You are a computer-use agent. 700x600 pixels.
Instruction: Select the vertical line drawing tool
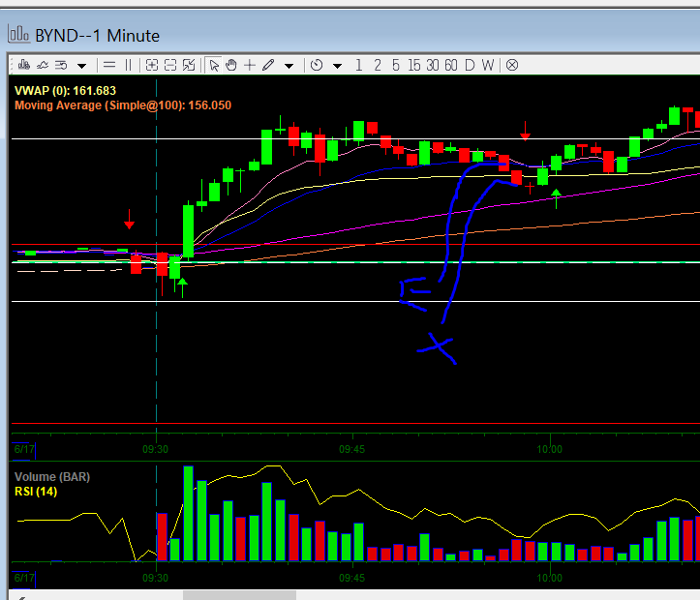click(128, 65)
